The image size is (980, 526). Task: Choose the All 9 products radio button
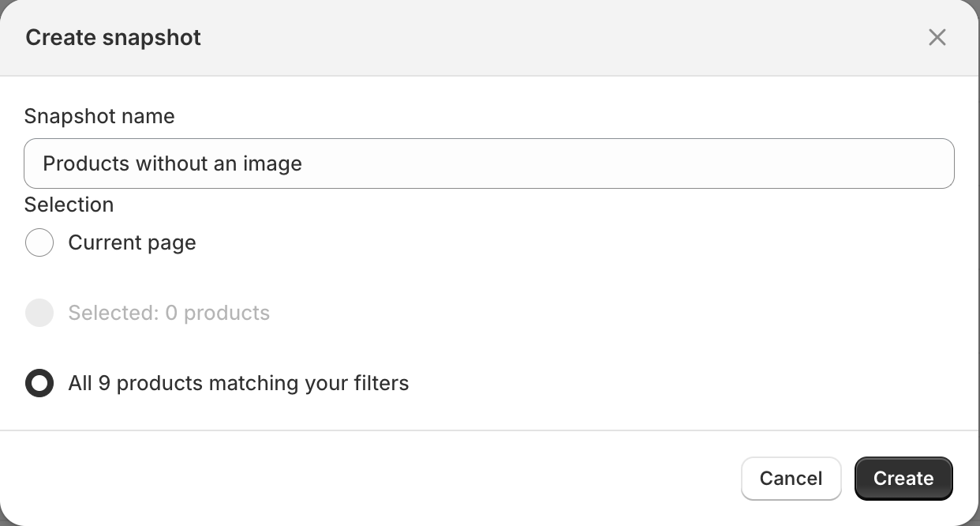[x=39, y=384]
